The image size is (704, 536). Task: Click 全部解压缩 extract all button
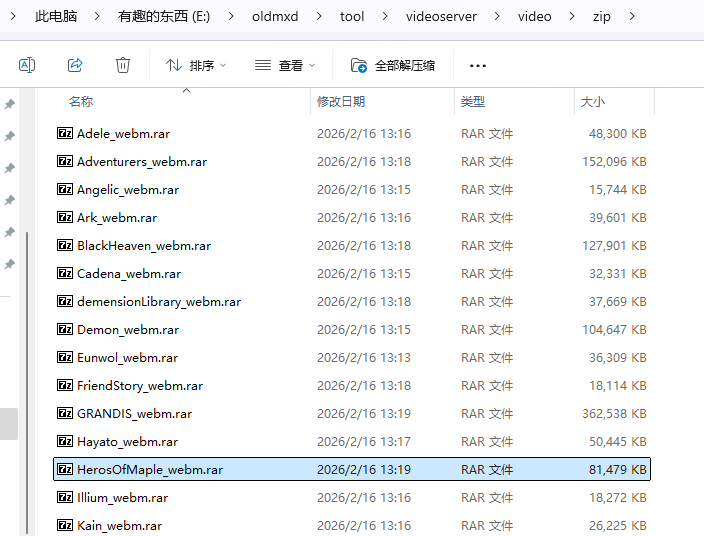tap(393, 66)
